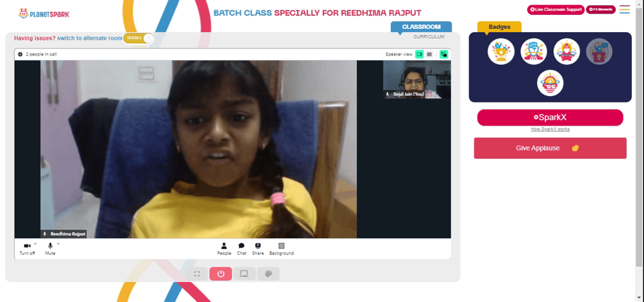Switch to speaker view layout icon
Image resolution: width=644 pixels, height=302 pixels.
coord(419,54)
